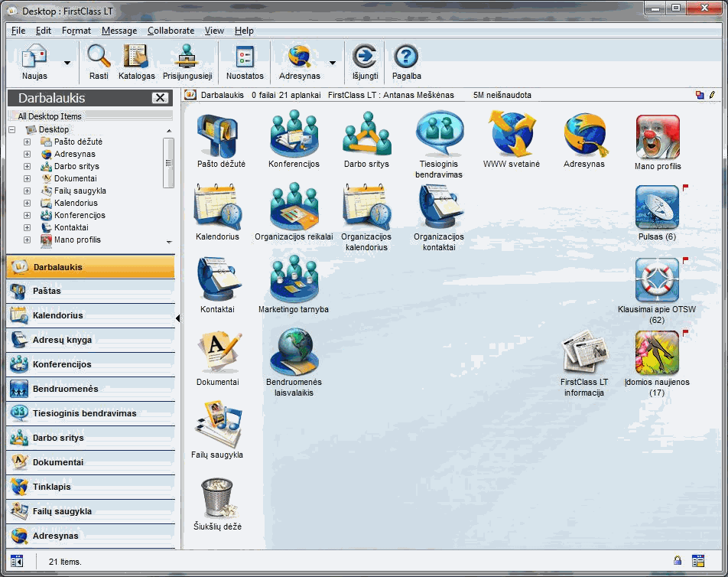Open the Konferencijos desktop icon
The width and height of the screenshot is (728, 577).
point(294,135)
